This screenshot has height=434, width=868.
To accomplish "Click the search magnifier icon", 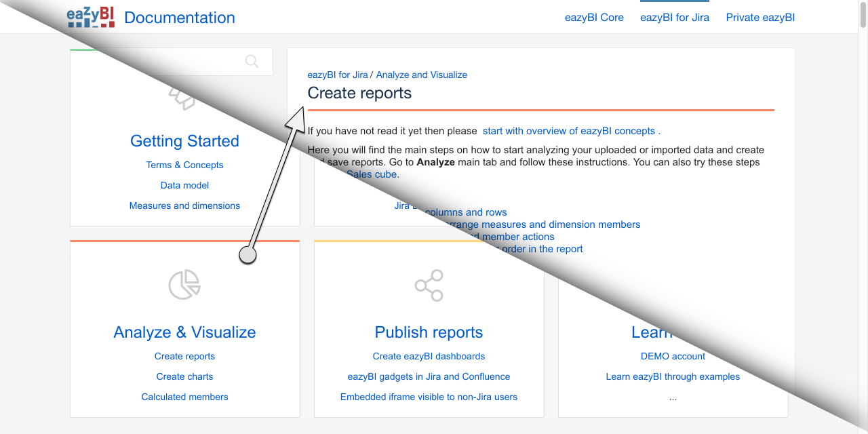I will (252, 62).
